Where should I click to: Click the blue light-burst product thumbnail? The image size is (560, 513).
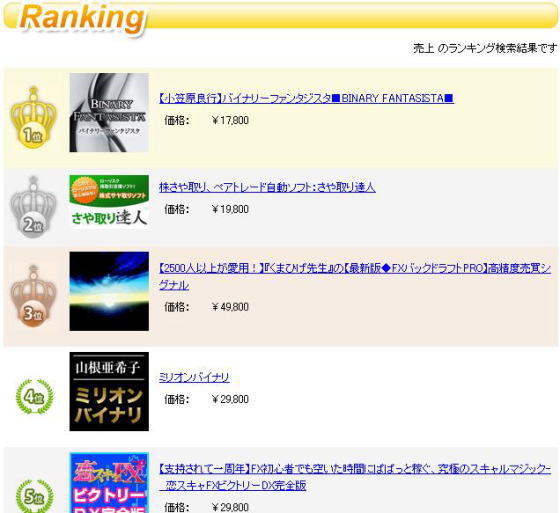pos(109,291)
